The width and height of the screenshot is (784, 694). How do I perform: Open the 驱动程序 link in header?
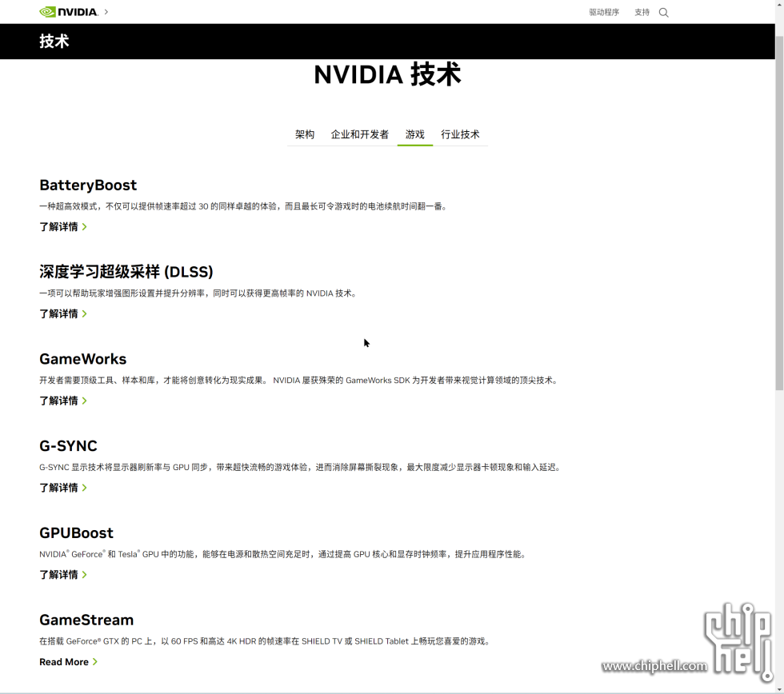click(604, 13)
